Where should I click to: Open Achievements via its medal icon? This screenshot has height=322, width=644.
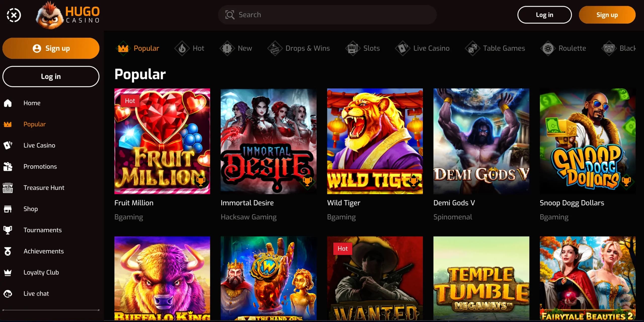tap(8, 251)
